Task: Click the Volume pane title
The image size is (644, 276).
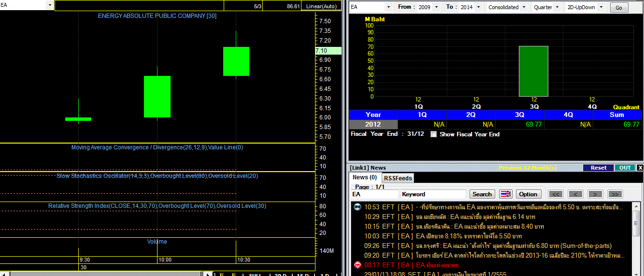Action: coord(157,242)
